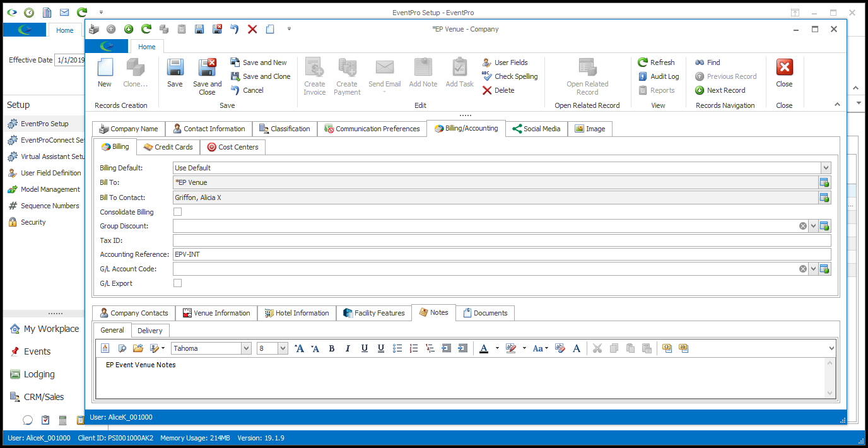Enable the G/L Export checkbox
Image resolution: width=868 pixels, height=448 pixels.
coord(178,283)
